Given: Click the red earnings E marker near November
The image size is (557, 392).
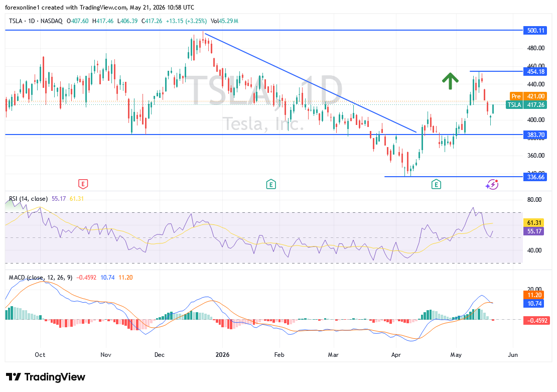Looking at the screenshot, I should pos(83,184).
